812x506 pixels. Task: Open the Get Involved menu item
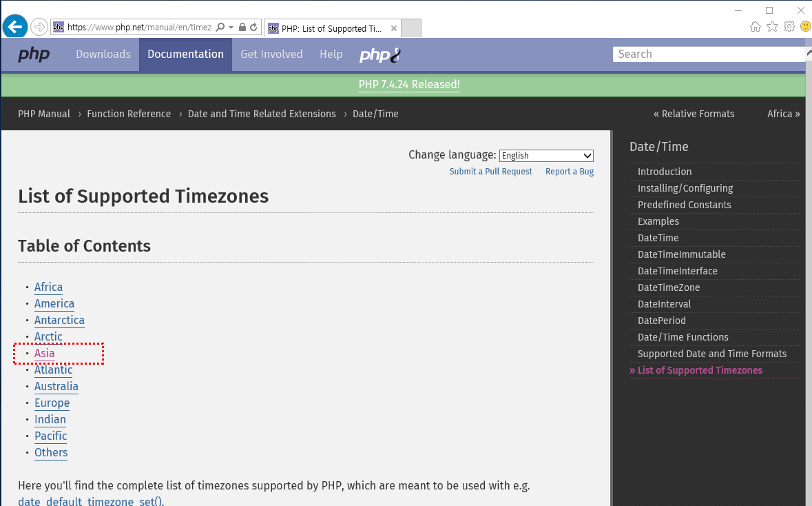pos(271,54)
